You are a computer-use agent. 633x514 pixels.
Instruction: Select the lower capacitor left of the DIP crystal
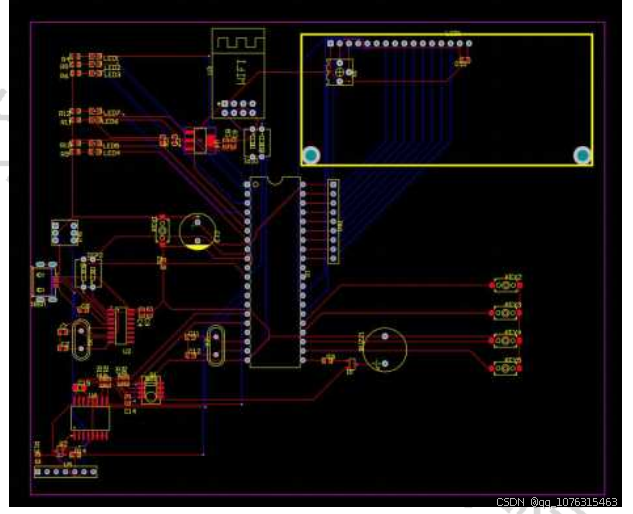(x=192, y=355)
